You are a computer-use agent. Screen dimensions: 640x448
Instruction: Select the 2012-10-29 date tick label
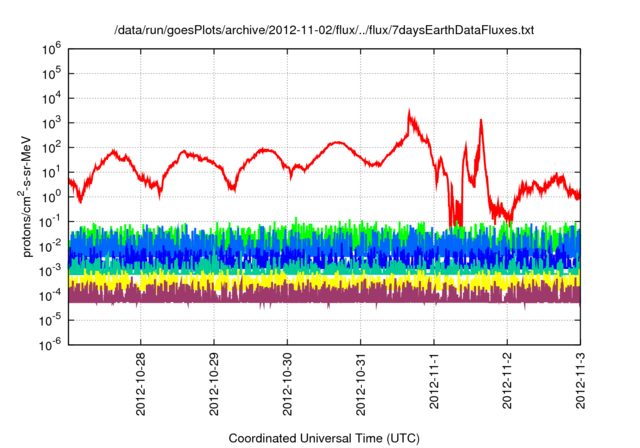pyautogui.click(x=214, y=384)
